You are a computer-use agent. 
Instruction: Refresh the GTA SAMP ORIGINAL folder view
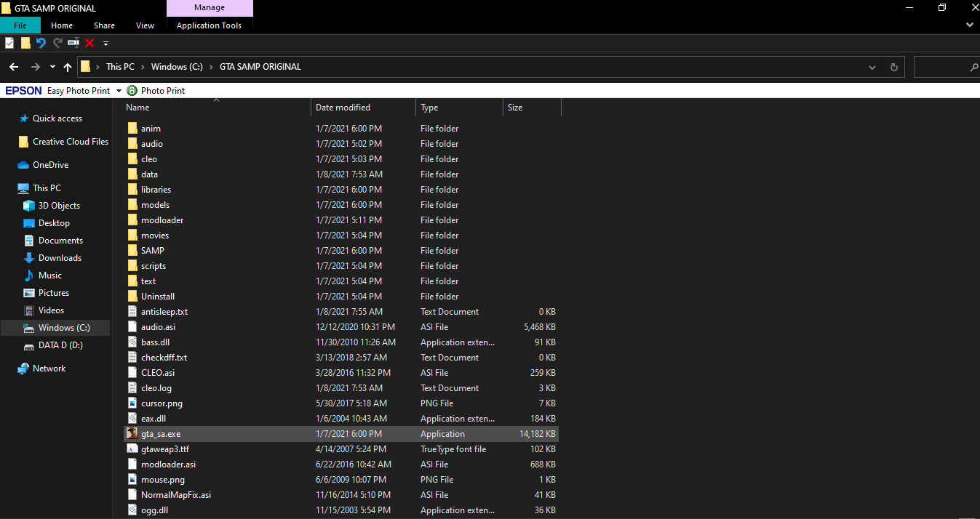894,67
